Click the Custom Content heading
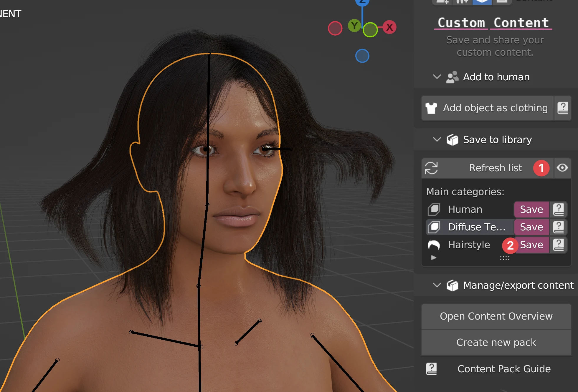The height and width of the screenshot is (392, 578). (493, 23)
